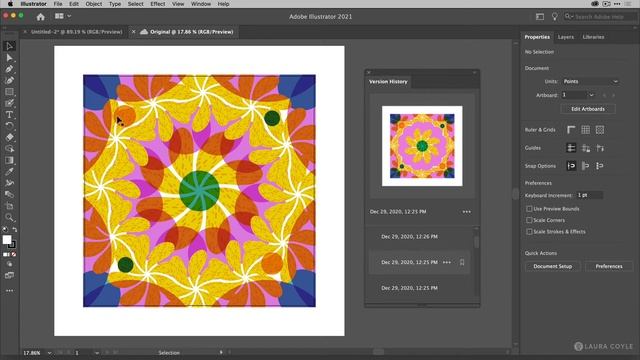640x360 pixels.
Task: Toggle Lock Guides icon
Action: [x=585, y=148]
